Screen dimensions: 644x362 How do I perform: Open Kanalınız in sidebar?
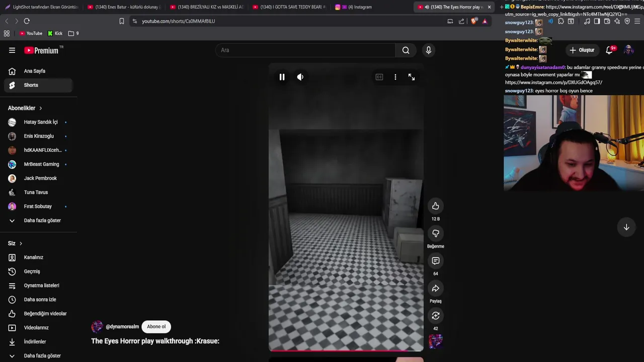[39, 257]
